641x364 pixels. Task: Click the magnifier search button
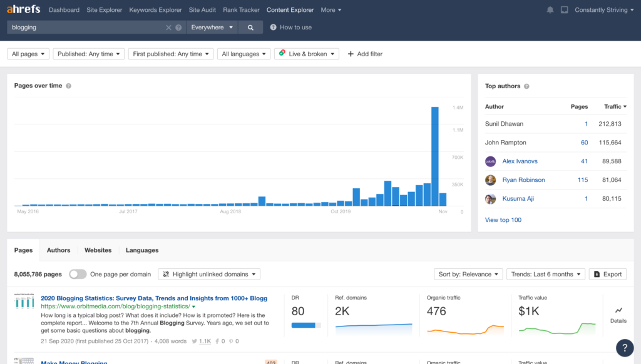(250, 28)
